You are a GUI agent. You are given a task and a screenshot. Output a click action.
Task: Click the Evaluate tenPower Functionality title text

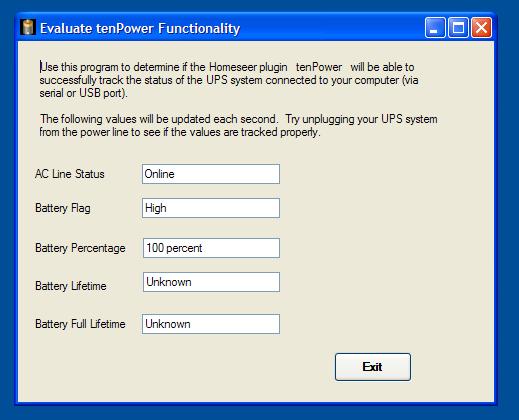(140, 28)
